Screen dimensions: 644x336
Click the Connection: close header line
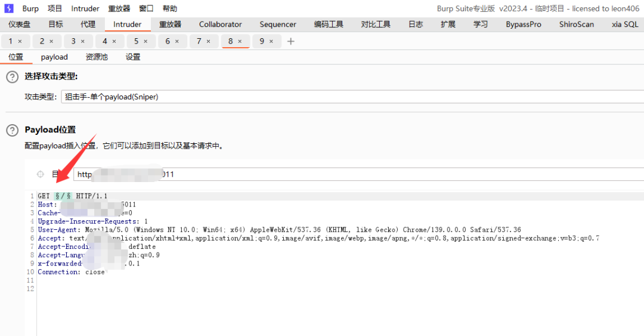click(71, 272)
